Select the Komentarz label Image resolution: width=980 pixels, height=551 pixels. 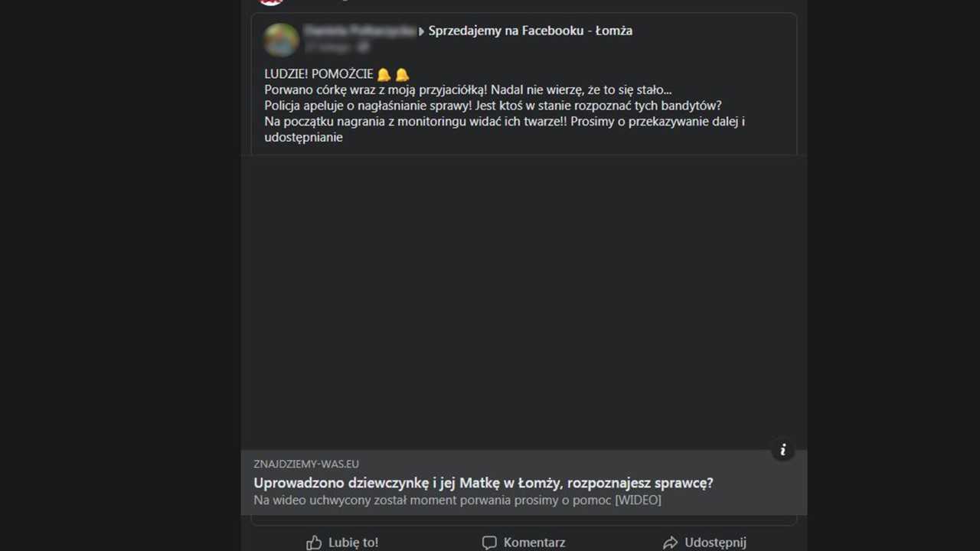(x=534, y=543)
